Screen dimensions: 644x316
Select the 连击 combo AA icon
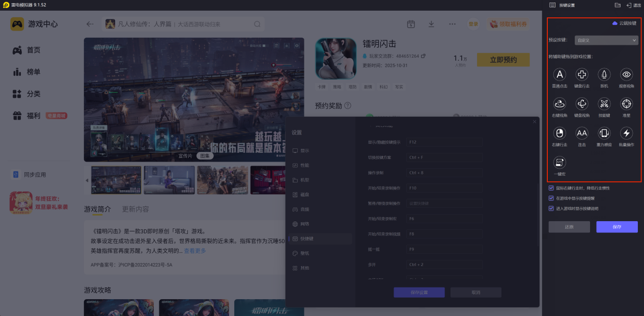[x=582, y=134]
